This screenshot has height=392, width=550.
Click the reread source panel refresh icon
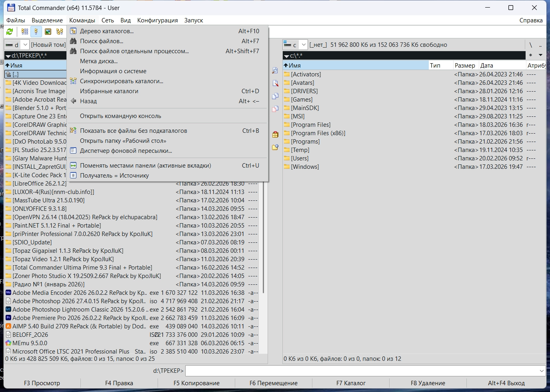click(10, 32)
